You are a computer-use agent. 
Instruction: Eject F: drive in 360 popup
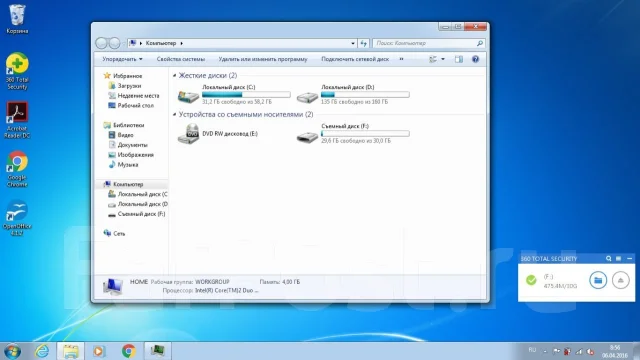click(x=620, y=280)
